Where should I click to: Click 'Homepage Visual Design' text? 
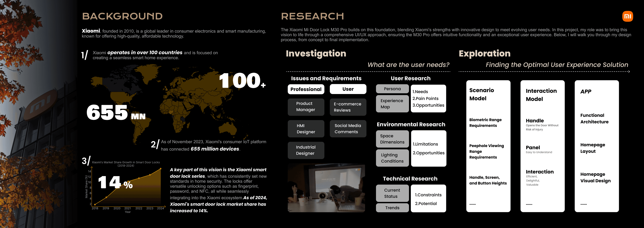point(595,178)
